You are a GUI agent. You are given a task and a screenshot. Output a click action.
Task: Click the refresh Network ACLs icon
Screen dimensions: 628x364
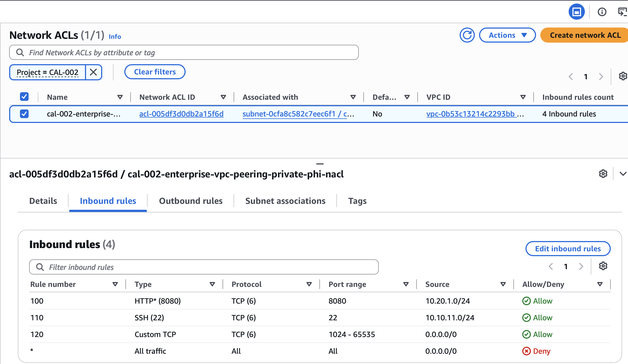[467, 35]
